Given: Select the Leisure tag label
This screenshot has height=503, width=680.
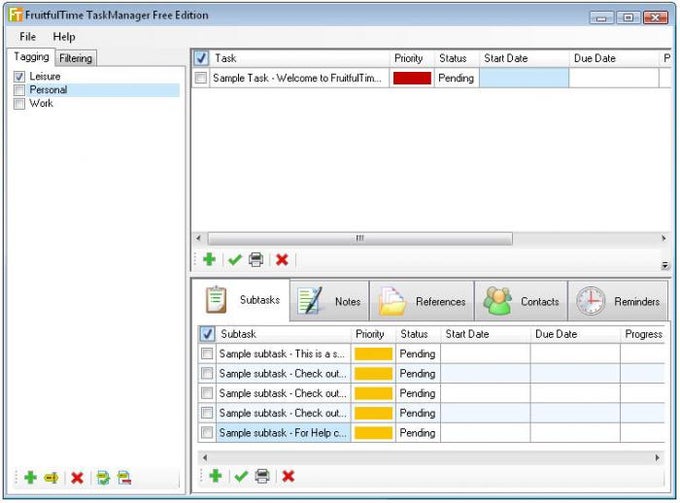Looking at the screenshot, I should tap(45, 76).
